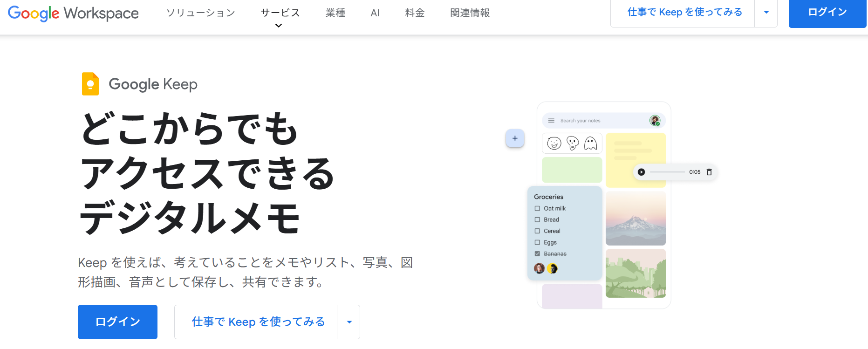Open the 料金 page
The image size is (868, 349).
(x=415, y=13)
